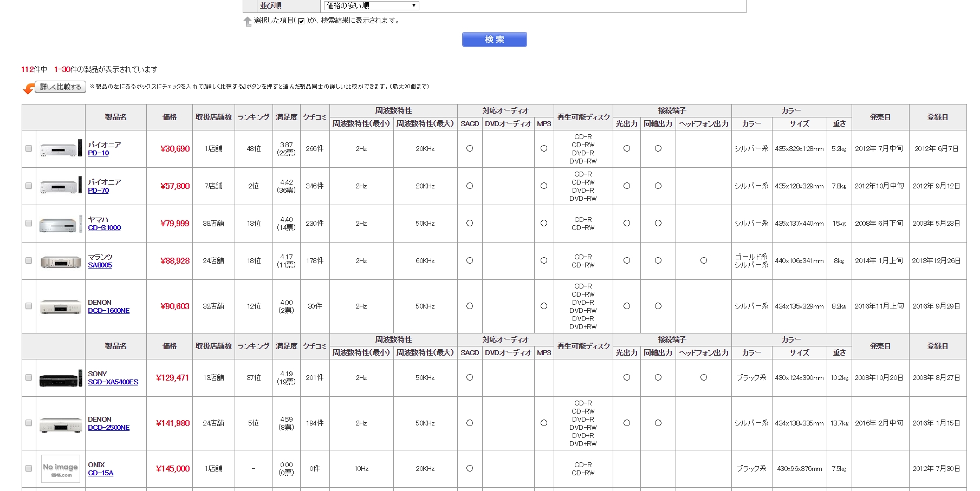Click the top 光出力 column header

[x=627, y=124]
